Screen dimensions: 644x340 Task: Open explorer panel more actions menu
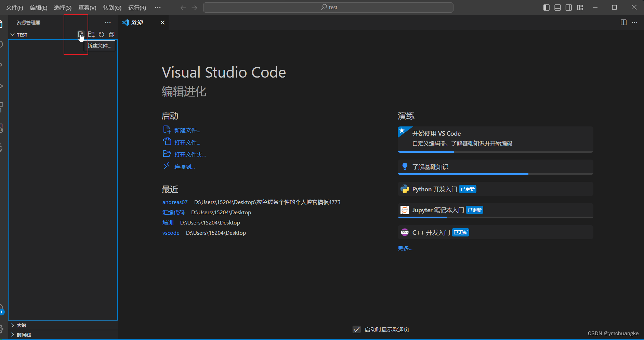(108, 23)
